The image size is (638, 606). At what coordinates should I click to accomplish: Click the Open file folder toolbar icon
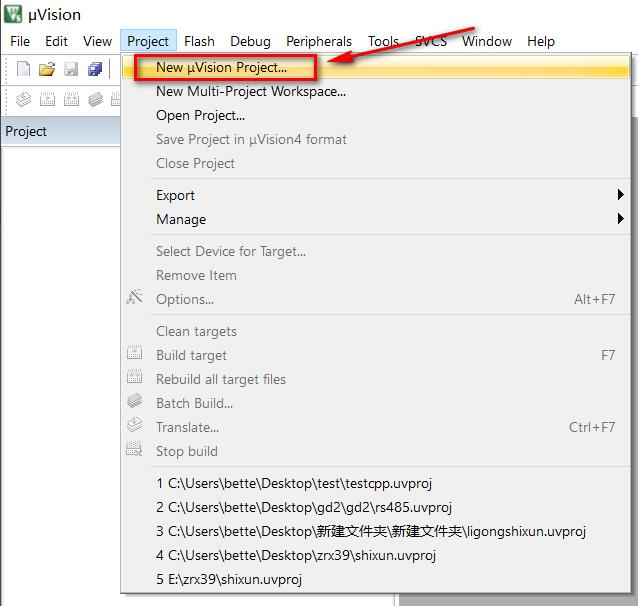click(47, 69)
